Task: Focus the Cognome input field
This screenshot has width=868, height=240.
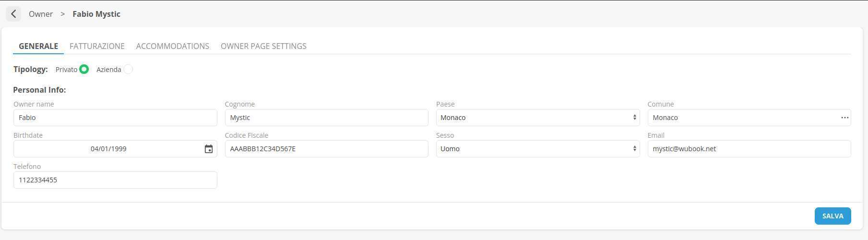Action: click(x=326, y=118)
